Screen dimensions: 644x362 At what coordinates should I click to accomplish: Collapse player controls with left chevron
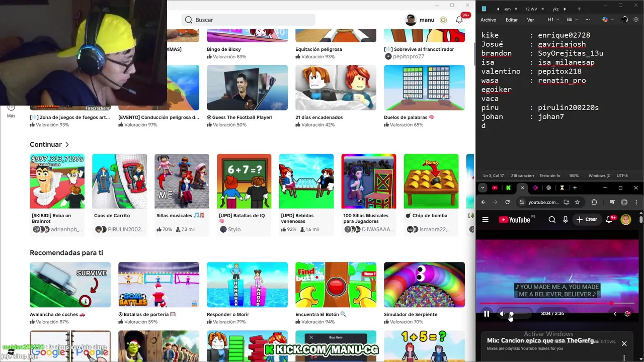click(x=615, y=314)
